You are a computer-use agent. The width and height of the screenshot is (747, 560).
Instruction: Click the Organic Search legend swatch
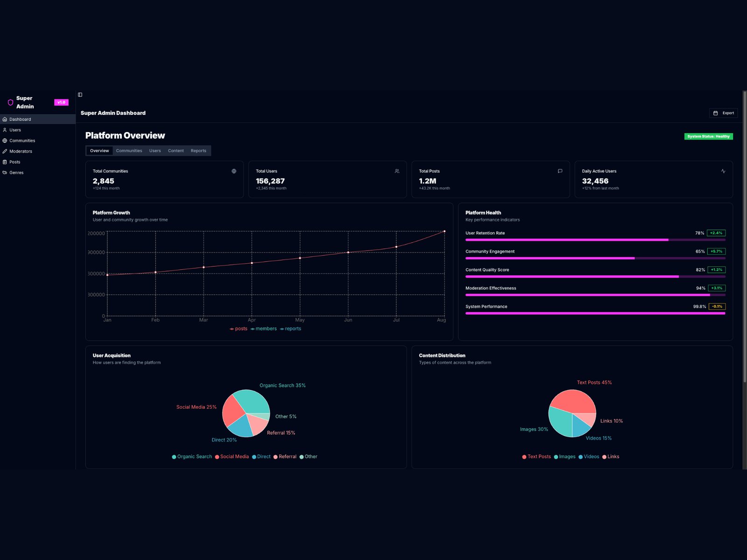click(174, 457)
